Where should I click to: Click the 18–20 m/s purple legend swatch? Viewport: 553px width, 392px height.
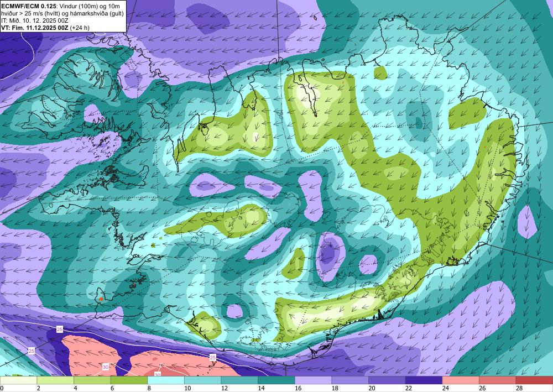coord(350,380)
